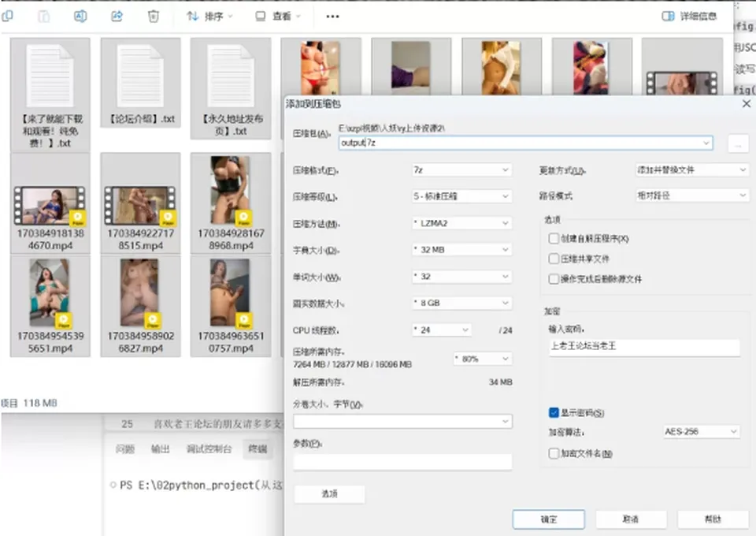
Task: Click the 确定 button to start compression
Action: (x=549, y=519)
